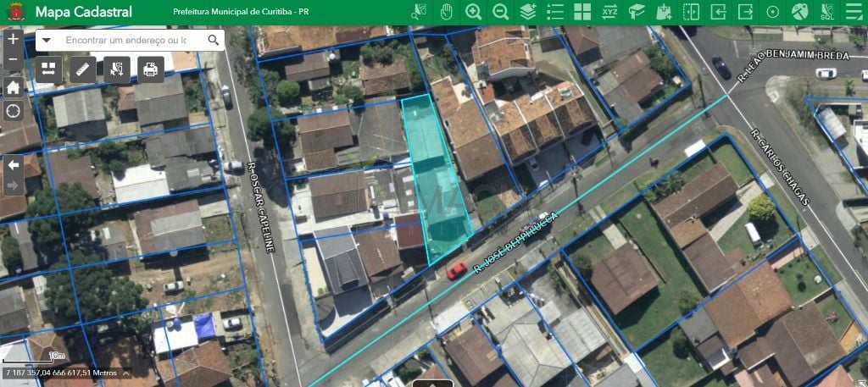Open the hamburger menu at top right
This screenshot has width=868, height=387.
point(854,12)
